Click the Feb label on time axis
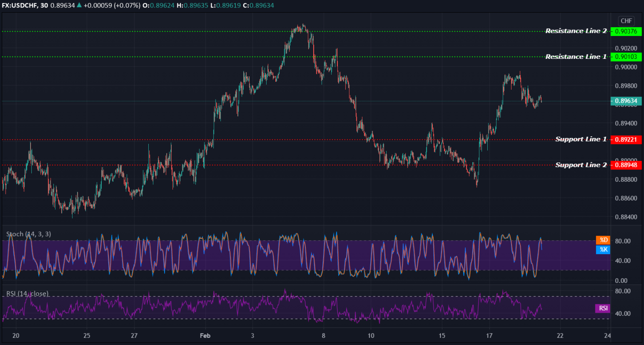Image resolution: width=644 pixels, height=345 pixels. coord(205,336)
